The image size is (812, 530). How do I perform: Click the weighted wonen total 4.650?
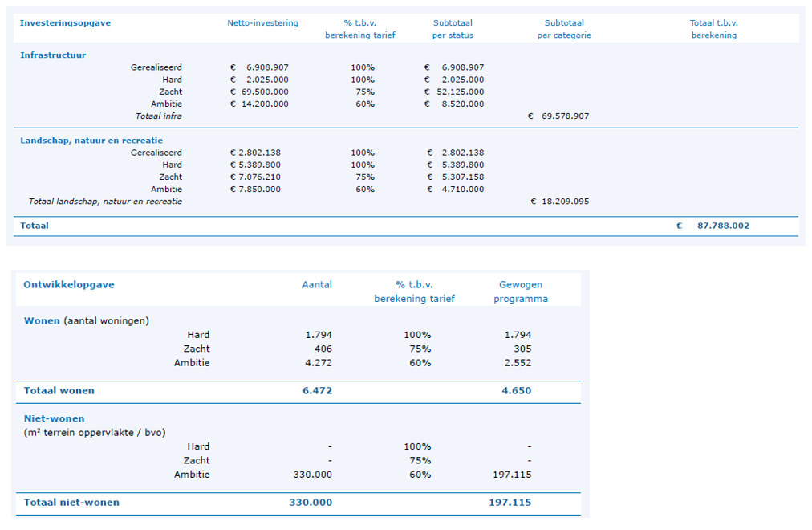tap(517, 391)
